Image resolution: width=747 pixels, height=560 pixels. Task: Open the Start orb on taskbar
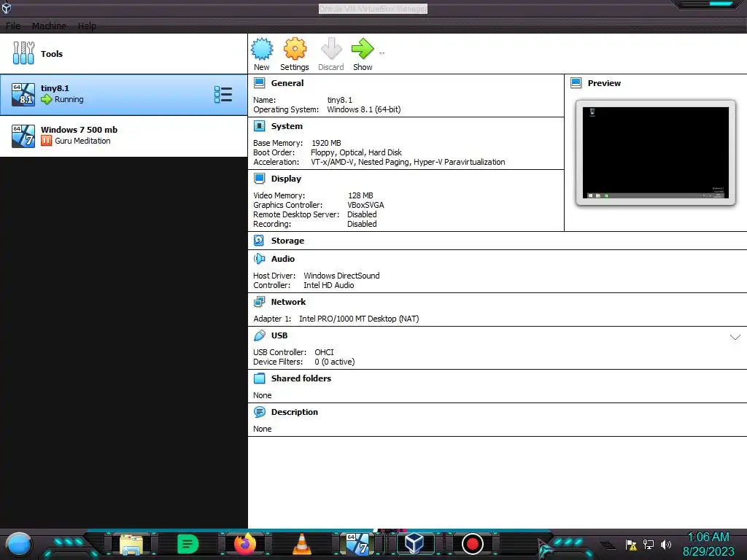19,544
